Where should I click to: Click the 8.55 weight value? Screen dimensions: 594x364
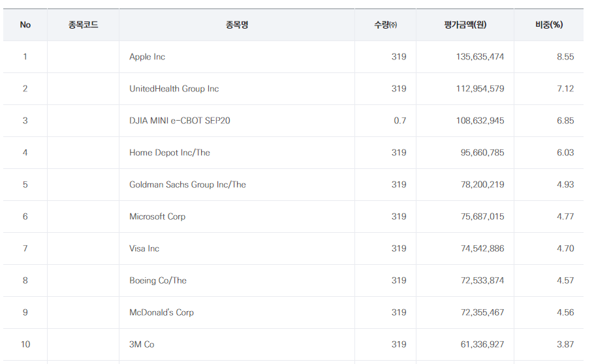pyautogui.click(x=565, y=57)
